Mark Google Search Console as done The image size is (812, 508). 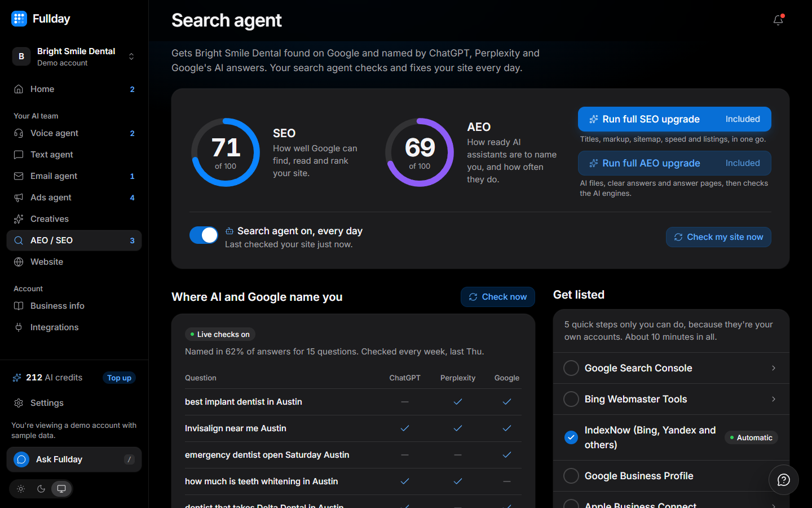[571, 368]
